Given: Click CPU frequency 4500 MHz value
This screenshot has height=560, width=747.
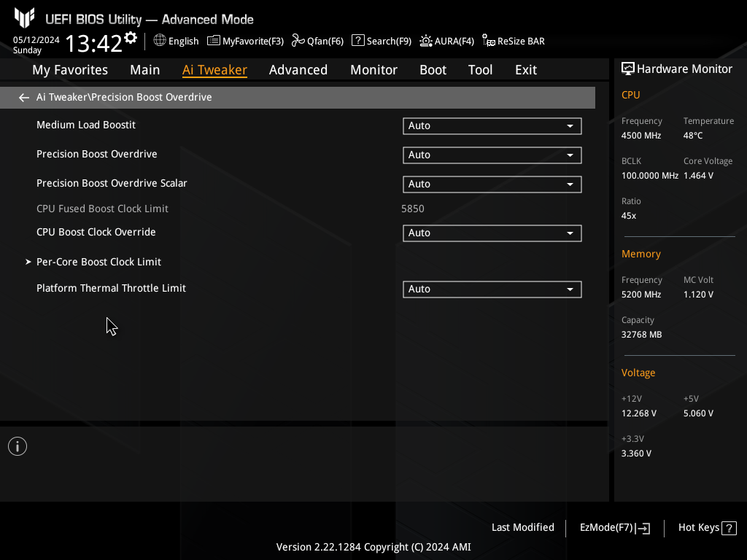Looking at the screenshot, I should coord(641,136).
